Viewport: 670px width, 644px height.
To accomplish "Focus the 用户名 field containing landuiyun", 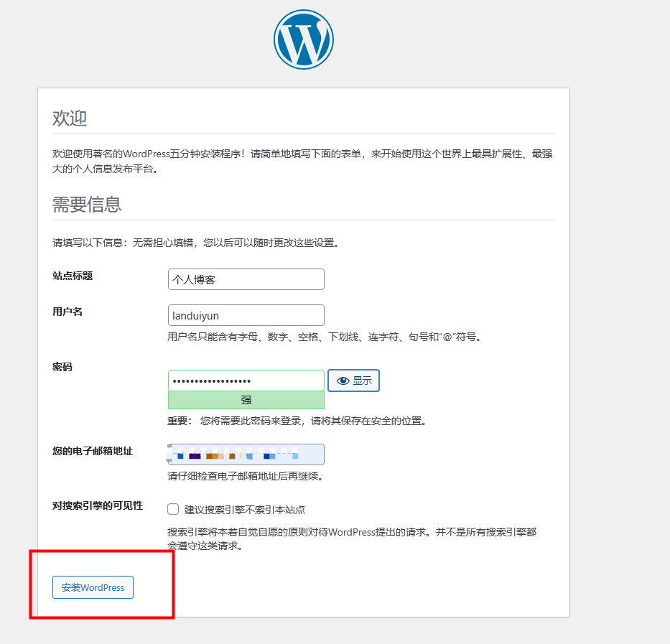I will tap(246, 315).
